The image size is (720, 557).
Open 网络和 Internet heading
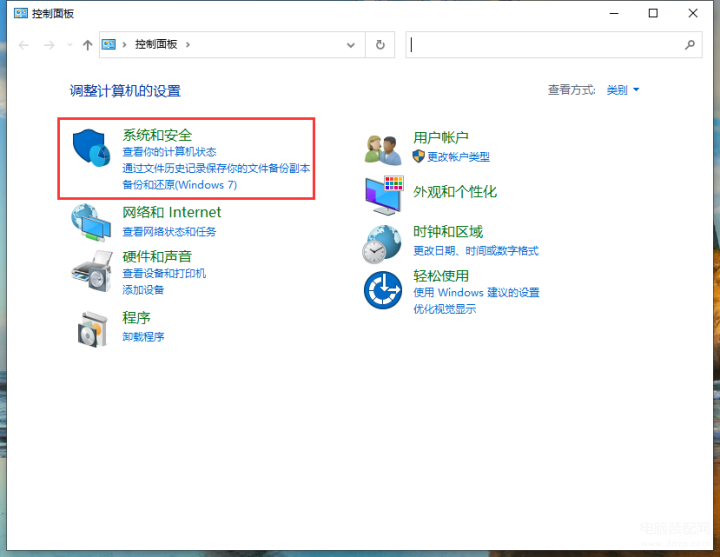[171, 212]
